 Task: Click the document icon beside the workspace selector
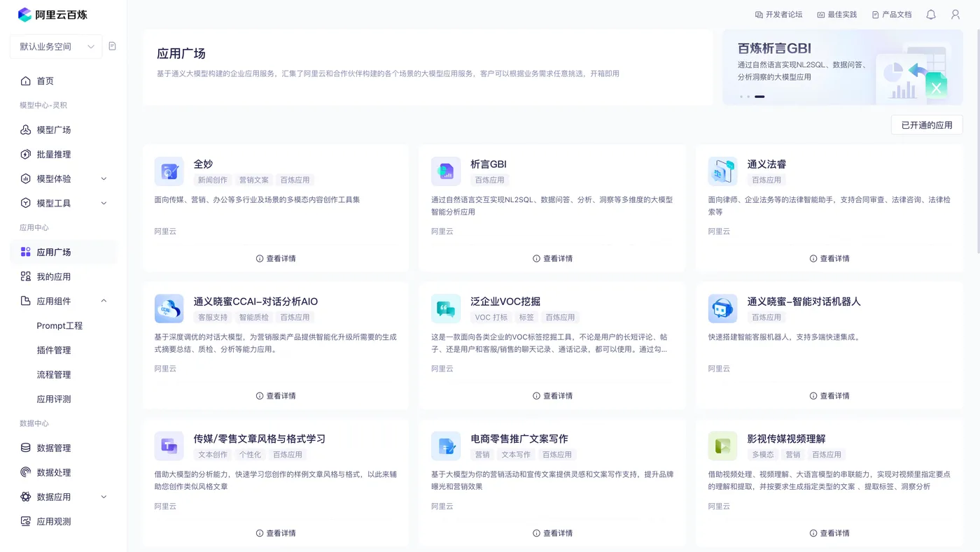click(113, 46)
